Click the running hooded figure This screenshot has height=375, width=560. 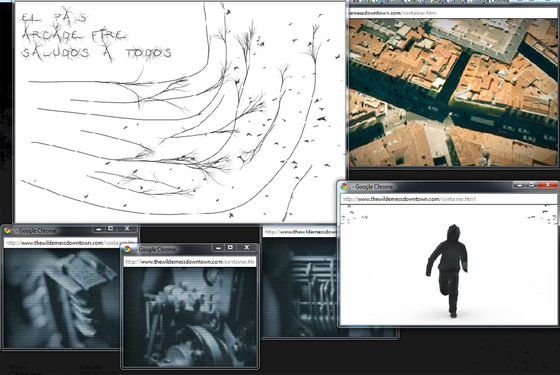[448, 271]
